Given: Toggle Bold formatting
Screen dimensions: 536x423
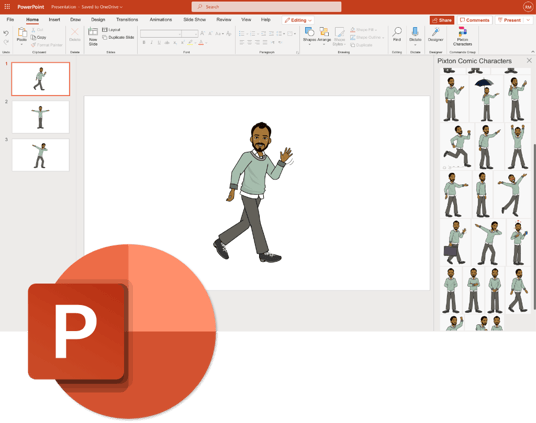Looking at the screenshot, I should tap(144, 43).
